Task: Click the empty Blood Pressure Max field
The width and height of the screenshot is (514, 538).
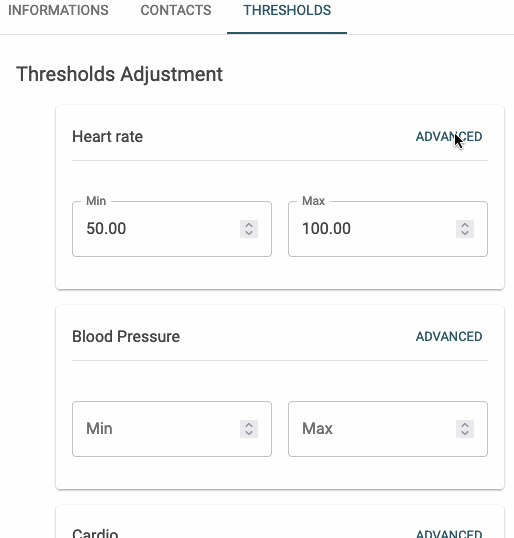Action: click(x=388, y=429)
